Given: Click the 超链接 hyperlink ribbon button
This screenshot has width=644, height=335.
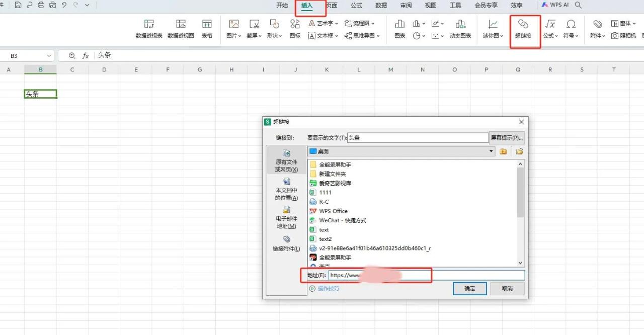Looking at the screenshot, I should (x=523, y=29).
